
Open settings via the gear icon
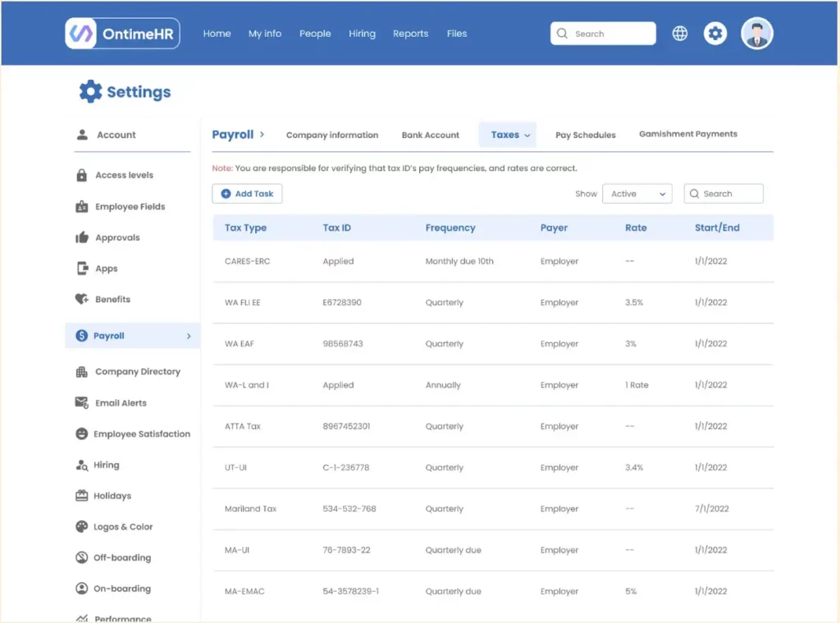pyautogui.click(x=715, y=34)
